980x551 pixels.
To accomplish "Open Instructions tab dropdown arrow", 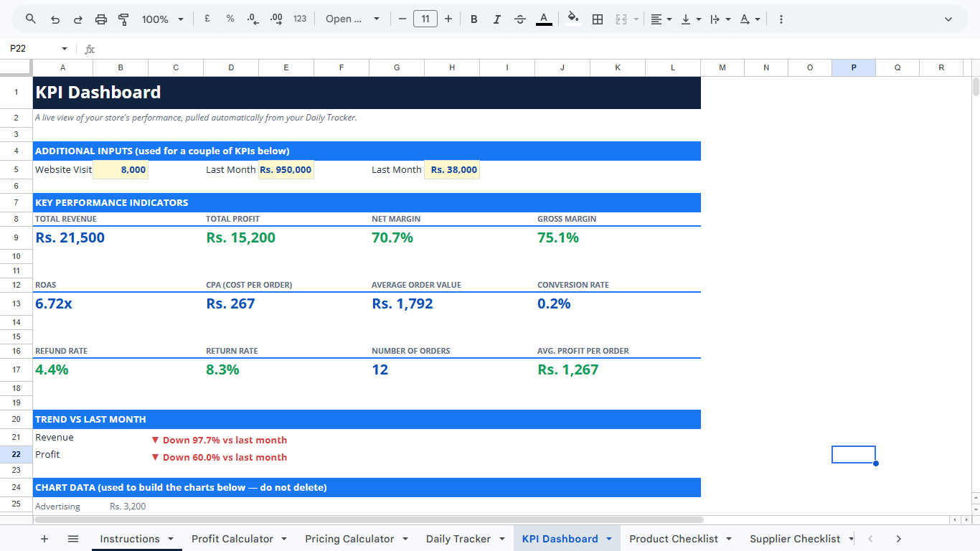I will (171, 539).
